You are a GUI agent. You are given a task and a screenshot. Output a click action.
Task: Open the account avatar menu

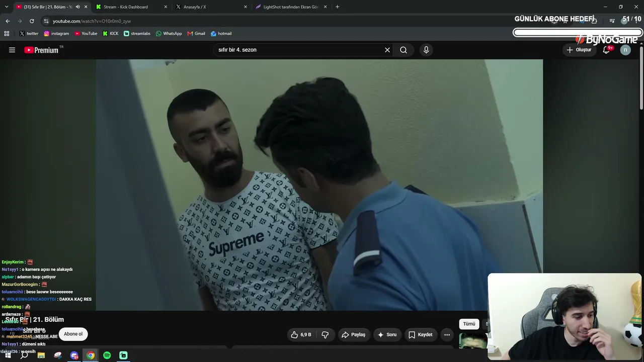pos(625,50)
